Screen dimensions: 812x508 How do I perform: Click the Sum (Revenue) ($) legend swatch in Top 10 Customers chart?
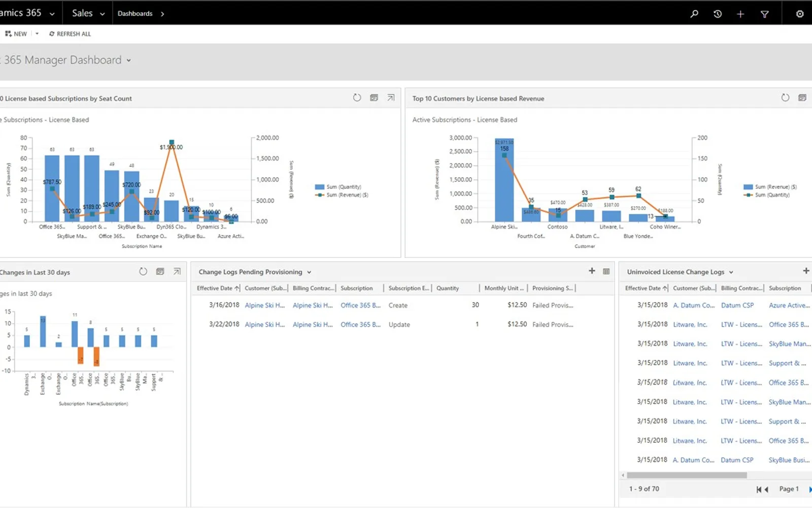[748, 187]
